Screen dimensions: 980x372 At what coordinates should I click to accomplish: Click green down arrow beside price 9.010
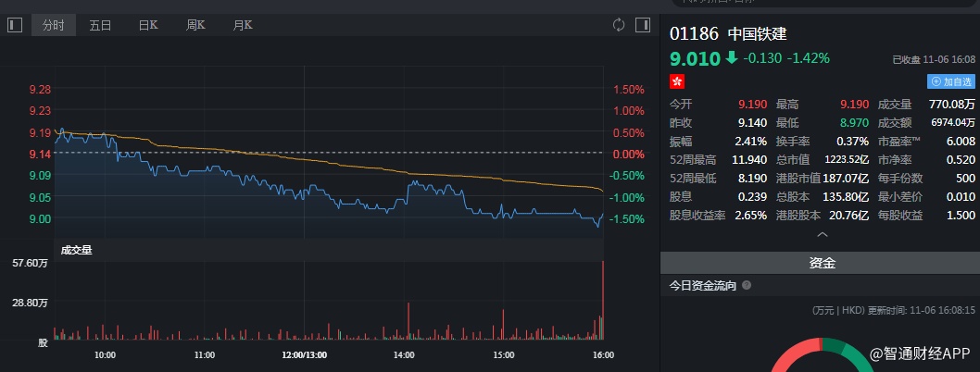(732, 57)
